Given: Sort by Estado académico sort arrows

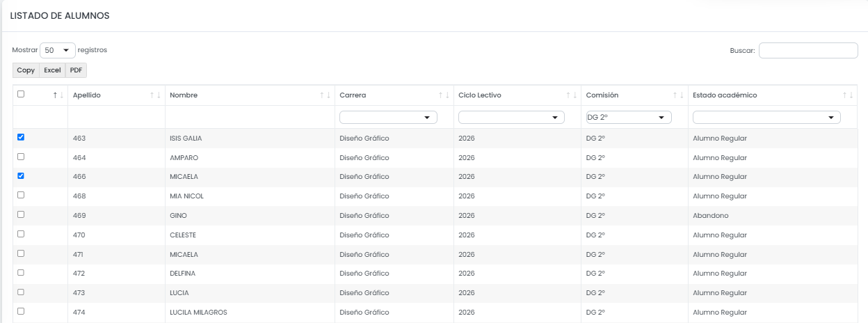Looking at the screenshot, I should [x=848, y=95].
